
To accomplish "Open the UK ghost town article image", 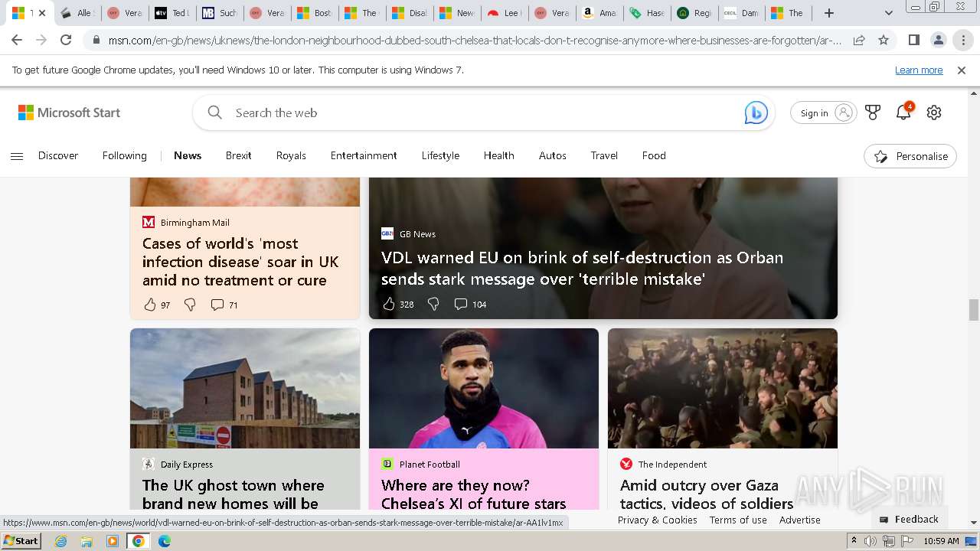I will (245, 389).
